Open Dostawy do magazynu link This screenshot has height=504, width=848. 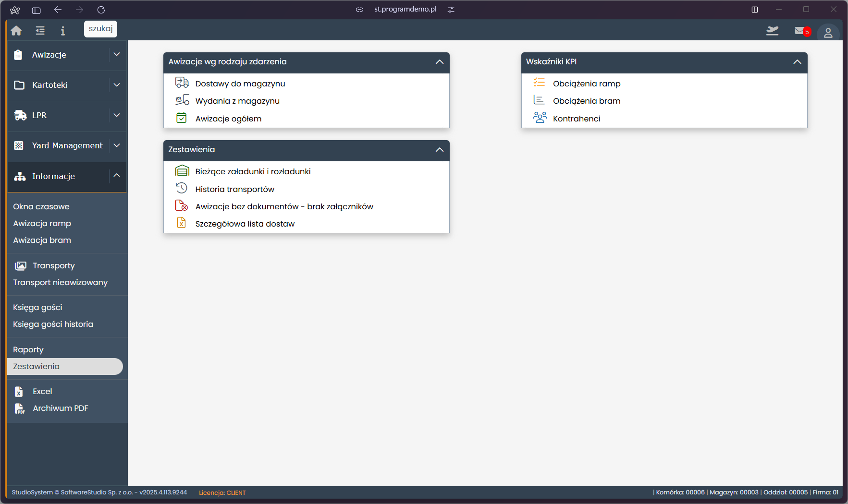(x=240, y=84)
